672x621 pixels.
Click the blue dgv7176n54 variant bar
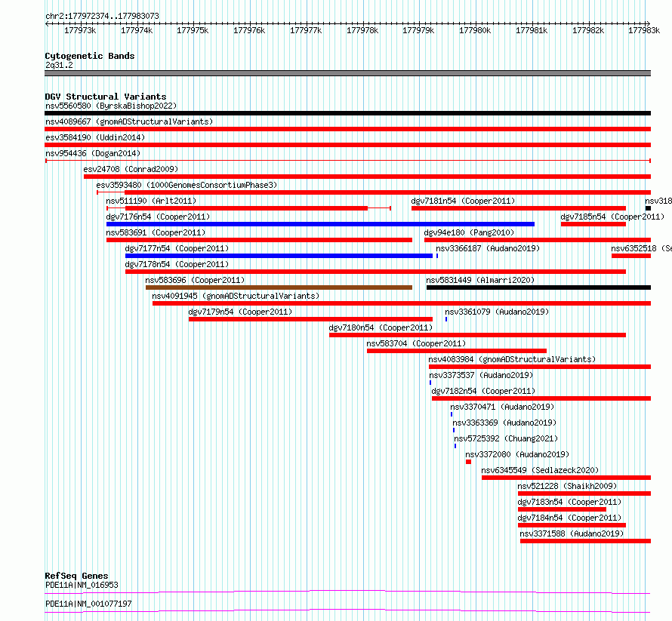(320, 224)
